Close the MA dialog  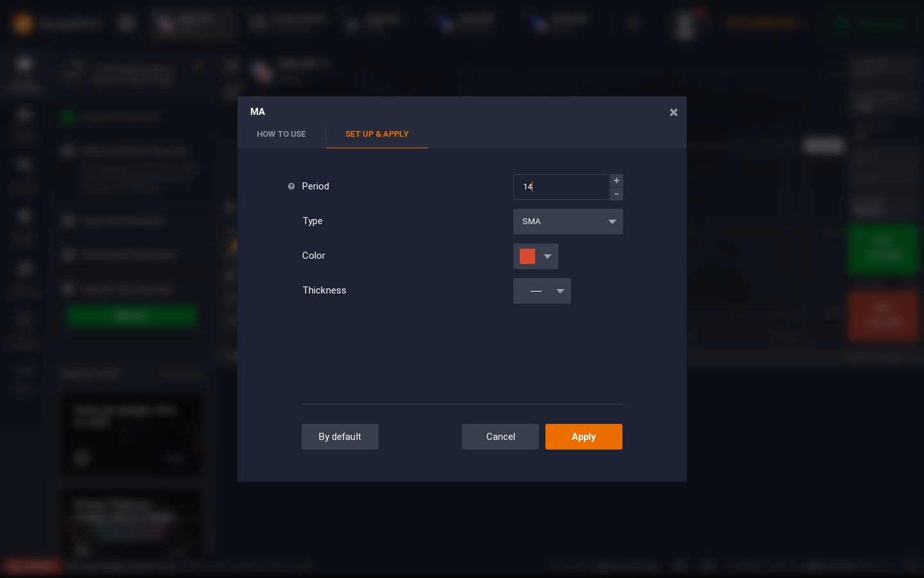[673, 112]
